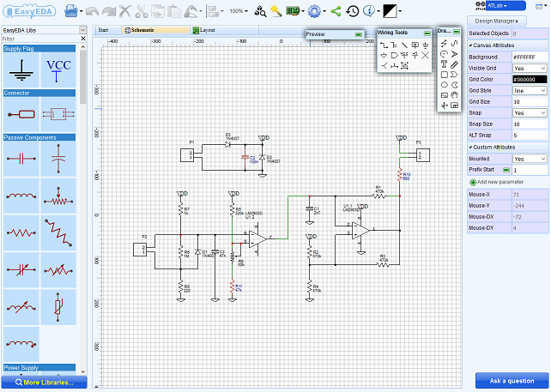Screen dimensions: 551x392
Task: Toggle the Prefix Start green button
Action: pyautogui.click(x=506, y=171)
